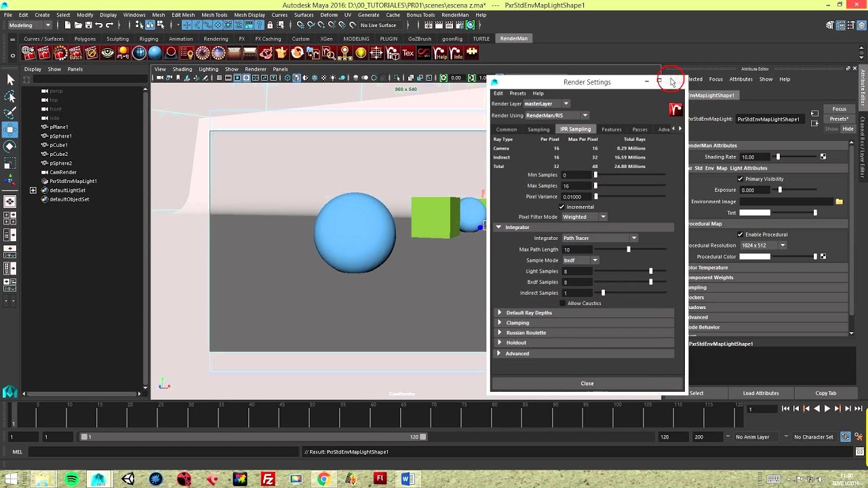This screenshot has height=488, width=868.
Task: Click the Tex shelf icon
Action: point(408,53)
